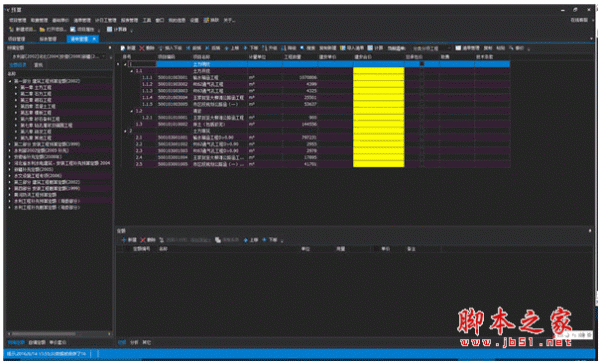
Task: Click the 后插 toolbar icon
Action: pyautogui.click(x=207, y=48)
